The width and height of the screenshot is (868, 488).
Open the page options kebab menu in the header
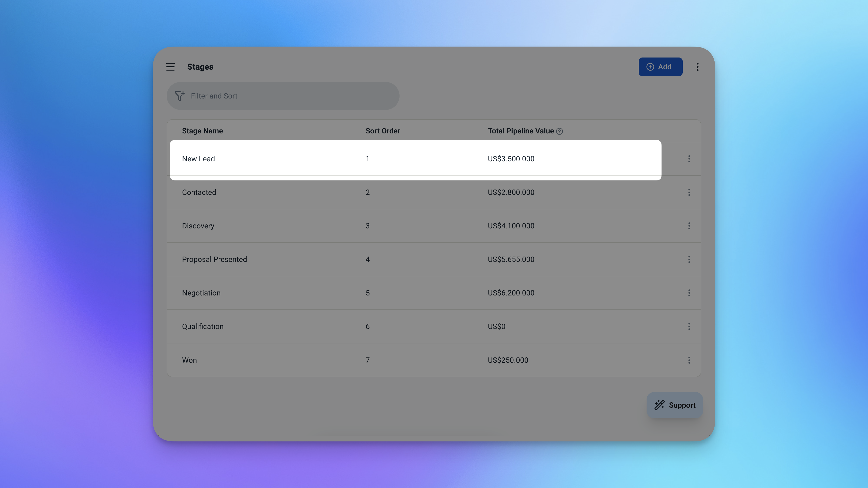click(697, 67)
